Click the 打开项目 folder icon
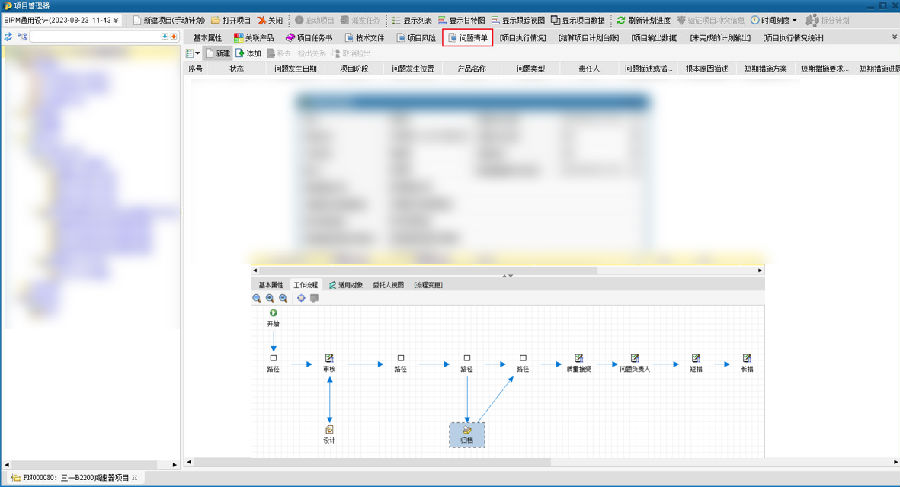The height and width of the screenshot is (487, 900). coord(215,20)
